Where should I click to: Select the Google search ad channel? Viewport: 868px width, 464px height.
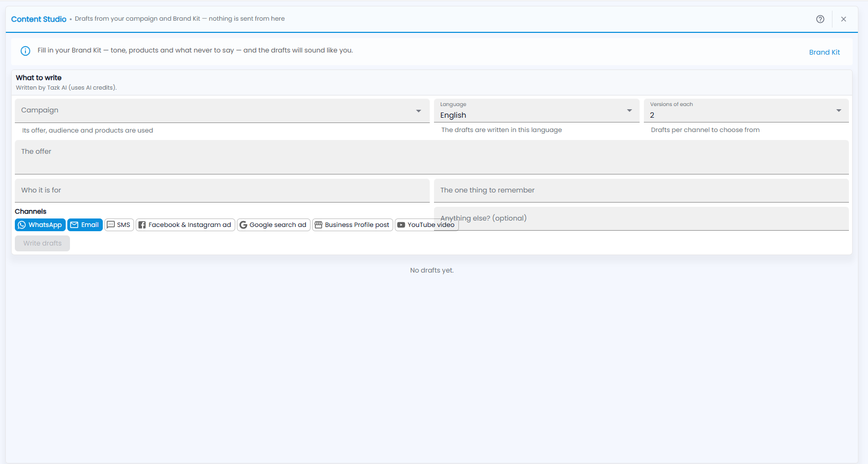pyautogui.click(x=273, y=225)
